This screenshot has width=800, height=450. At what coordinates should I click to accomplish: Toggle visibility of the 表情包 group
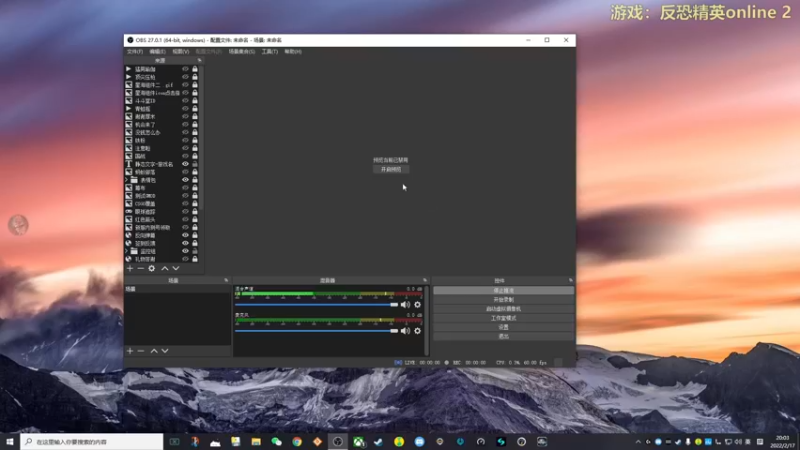185,180
